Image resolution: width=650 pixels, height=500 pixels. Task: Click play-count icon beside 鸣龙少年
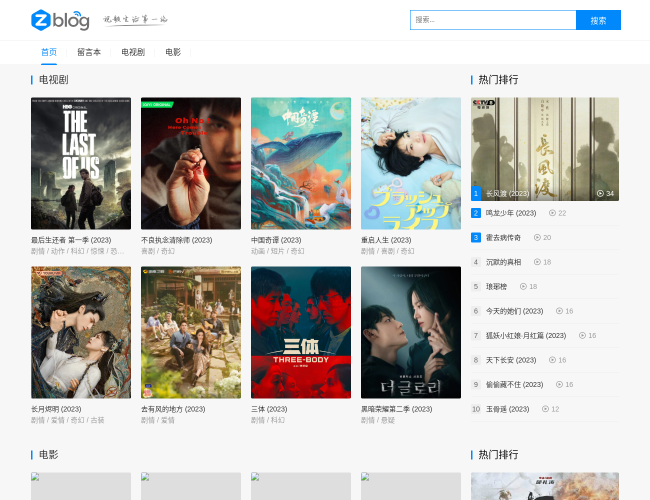pyautogui.click(x=552, y=213)
